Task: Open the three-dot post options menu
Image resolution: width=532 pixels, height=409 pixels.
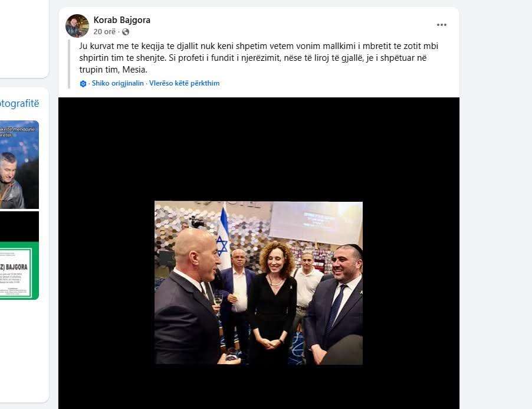Action: 441,25
